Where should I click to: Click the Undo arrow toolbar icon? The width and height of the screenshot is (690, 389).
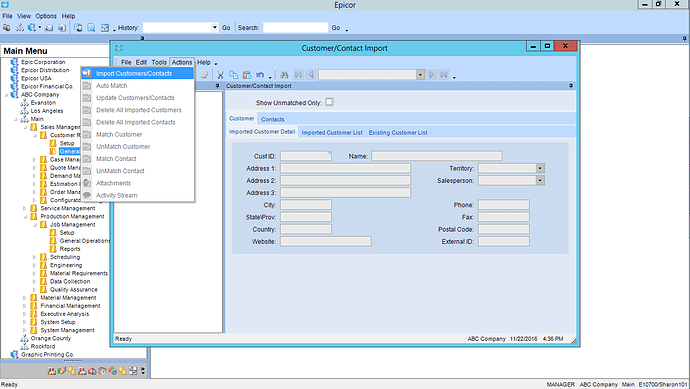pos(260,75)
